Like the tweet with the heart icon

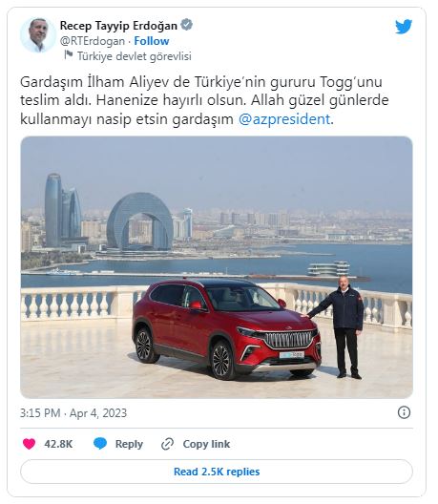(x=29, y=444)
